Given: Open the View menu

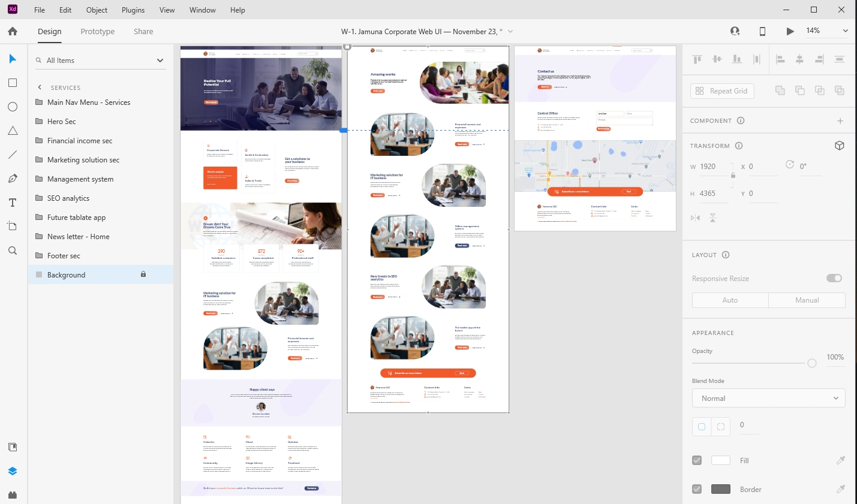Looking at the screenshot, I should pos(167,10).
